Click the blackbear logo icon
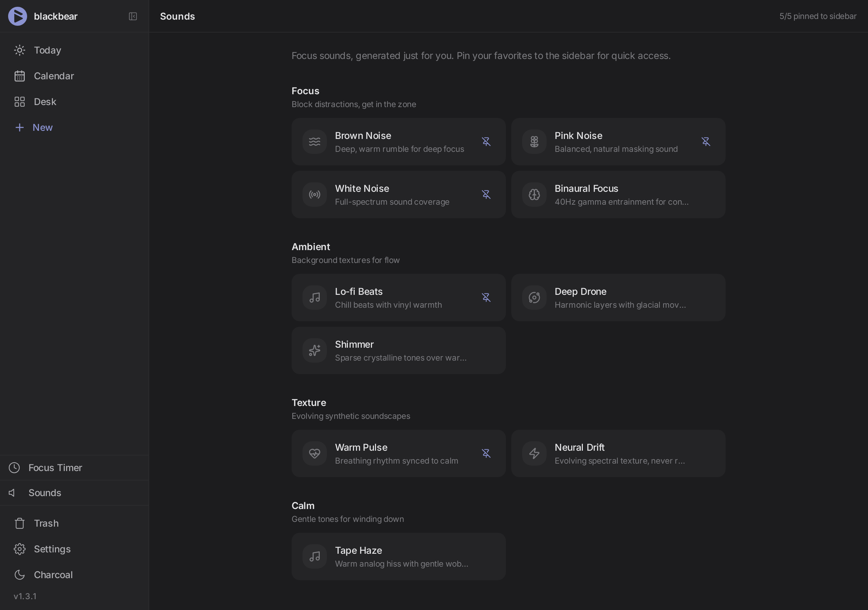Image resolution: width=868 pixels, height=610 pixels. pyautogui.click(x=17, y=16)
